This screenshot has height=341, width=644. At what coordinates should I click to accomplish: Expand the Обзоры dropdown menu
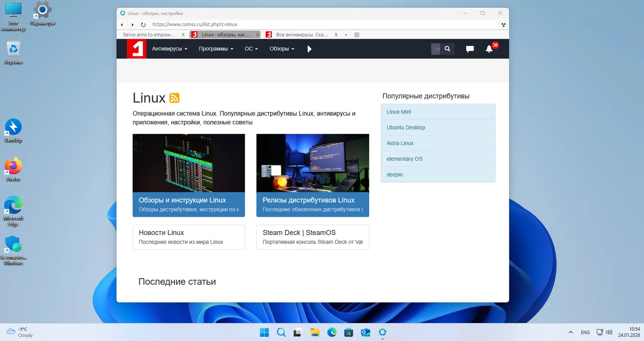pos(282,49)
